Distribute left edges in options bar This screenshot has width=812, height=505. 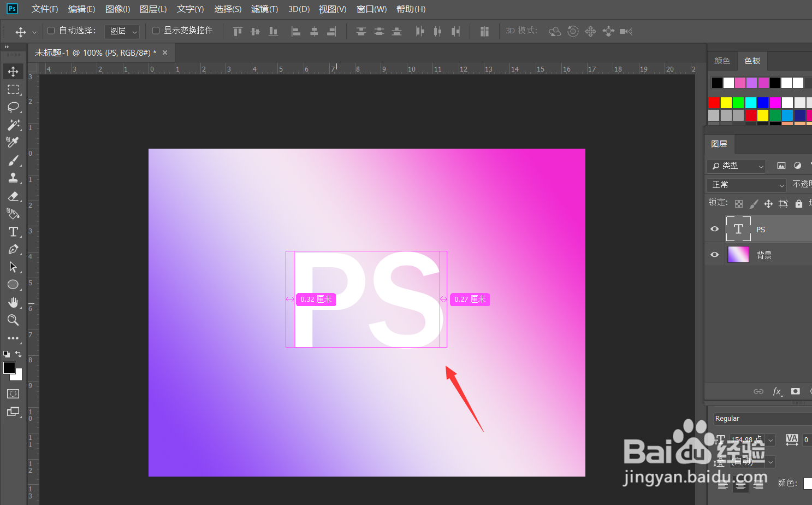[419, 31]
